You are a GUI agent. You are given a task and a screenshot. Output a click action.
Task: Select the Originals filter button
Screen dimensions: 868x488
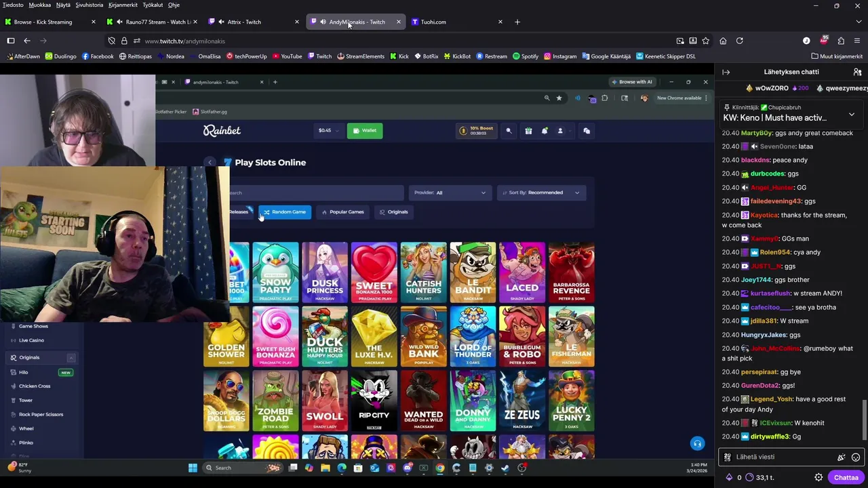point(393,212)
